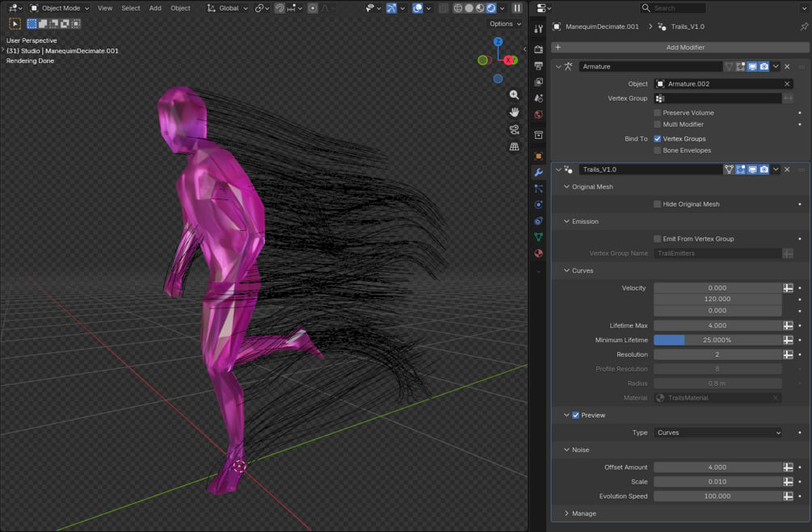Select the Tweak cursor tool icon

[15, 23]
